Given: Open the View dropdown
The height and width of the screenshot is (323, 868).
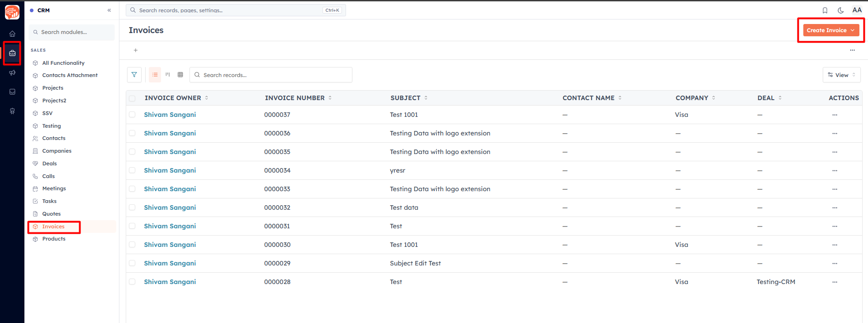Looking at the screenshot, I should (x=841, y=75).
